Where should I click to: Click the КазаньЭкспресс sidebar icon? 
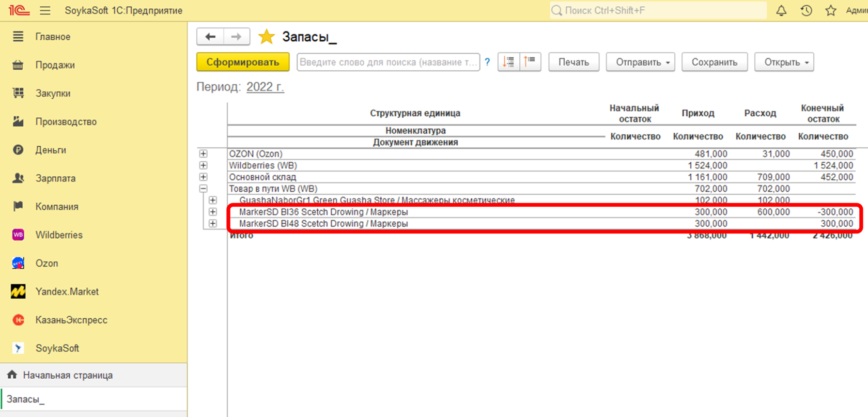click(x=18, y=320)
